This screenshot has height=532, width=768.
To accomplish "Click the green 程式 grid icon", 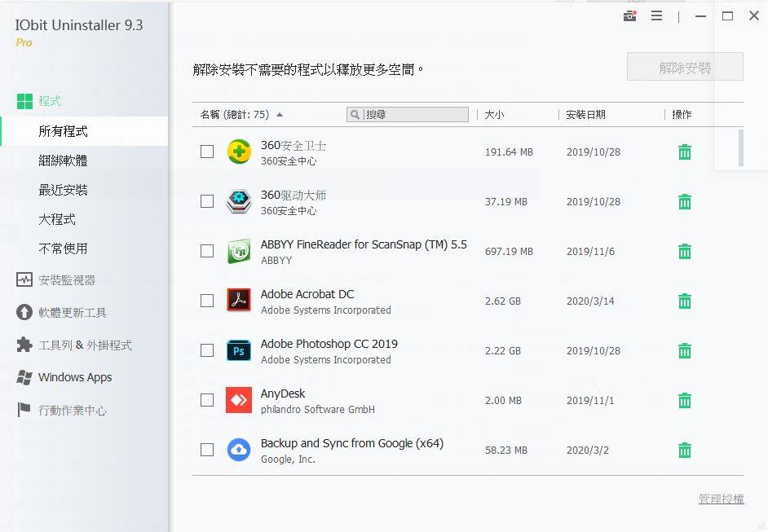I will point(24,101).
